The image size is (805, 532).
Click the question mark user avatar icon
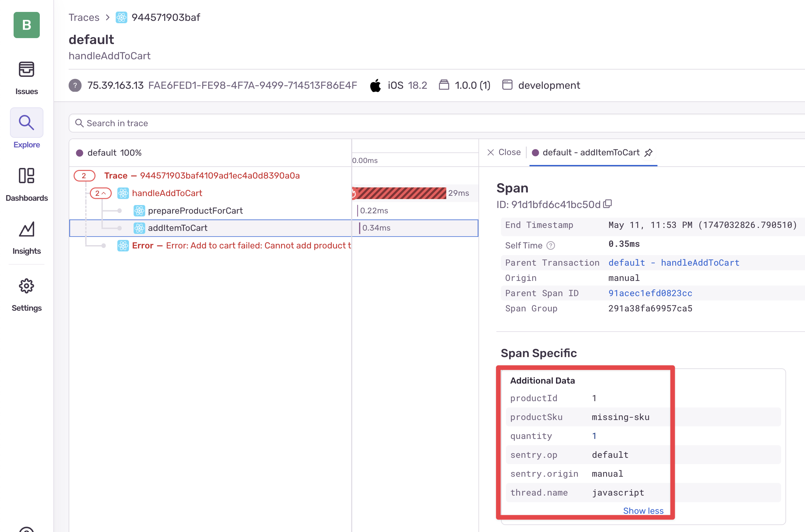(75, 85)
